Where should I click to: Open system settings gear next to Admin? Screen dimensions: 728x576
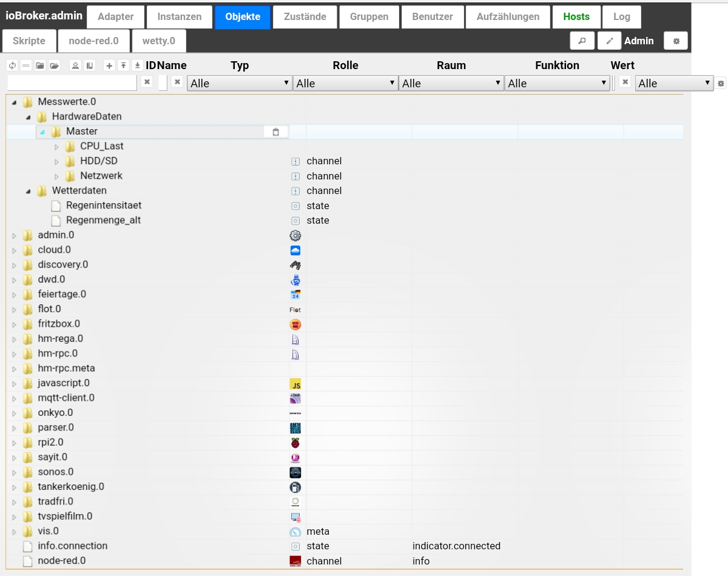tap(676, 41)
